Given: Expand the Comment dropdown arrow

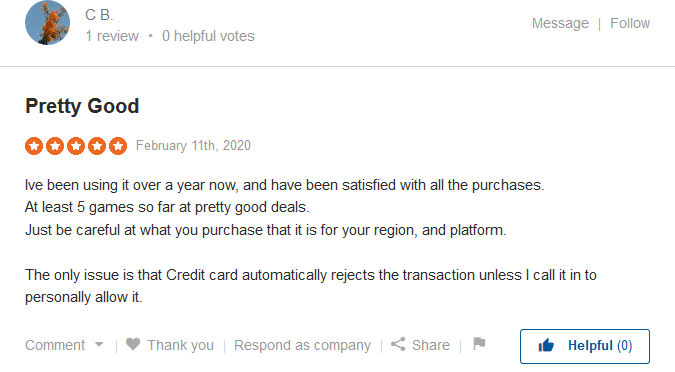Looking at the screenshot, I should click(99, 344).
